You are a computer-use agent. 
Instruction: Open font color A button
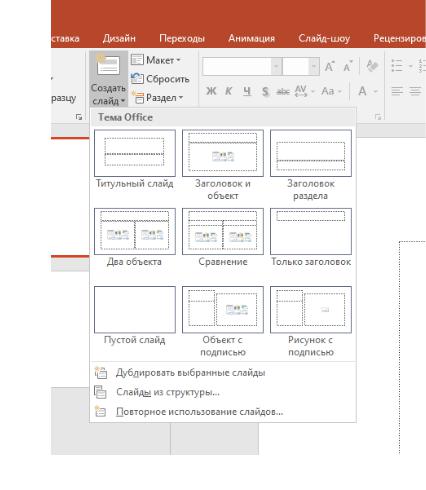pos(363,91)
